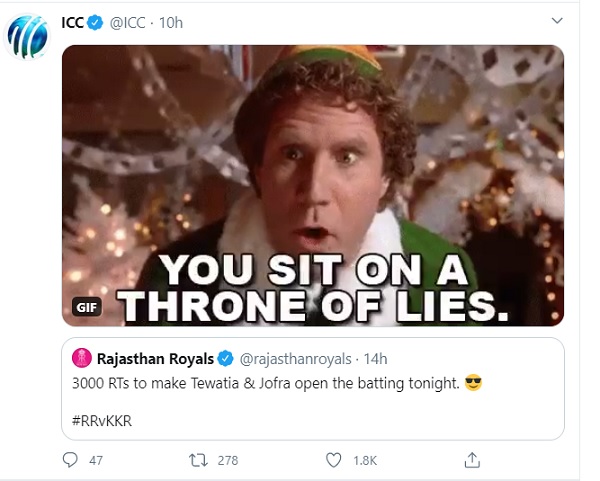Play the 'Throne of Lies' GIF
Image resolution: width=600 pixels, height=481 pixels.
click(313, 185)
